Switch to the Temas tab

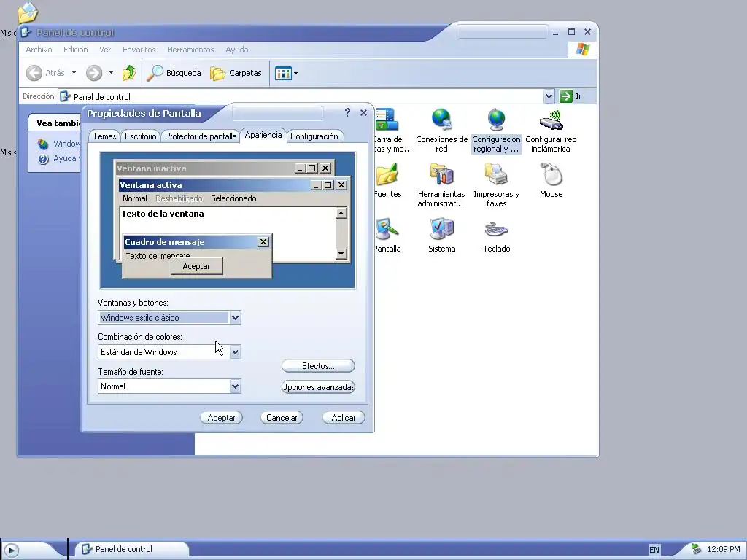coord(104,136)
